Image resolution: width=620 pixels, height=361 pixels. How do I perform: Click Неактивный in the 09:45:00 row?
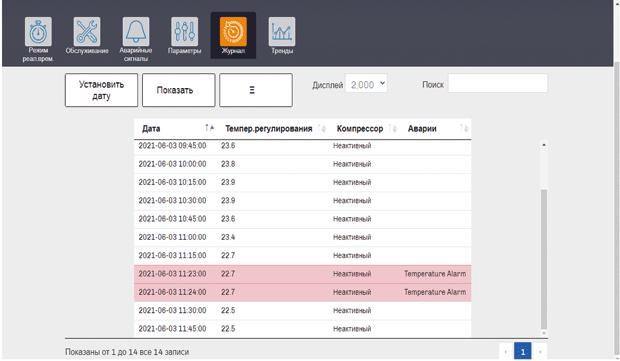pyautogui.click(x=352, y=146)
